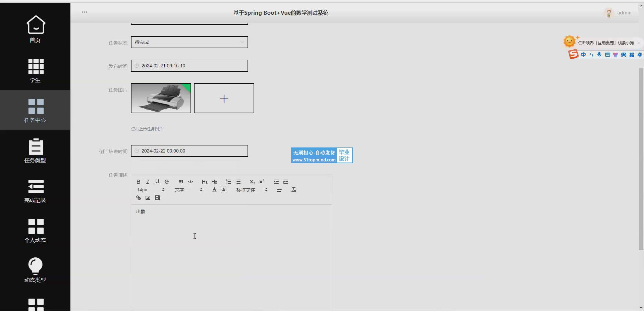The image size is (644, 311).
Task: Open the 标准字体 font family dropdown
Action: (x=252, y=190)
